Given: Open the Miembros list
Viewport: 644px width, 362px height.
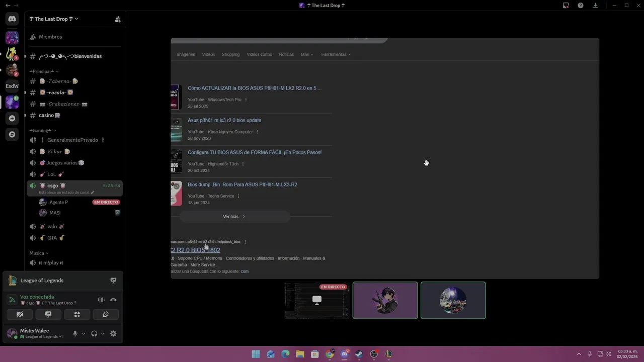Looking at the screenshot, I should click(x=74, y=37).
